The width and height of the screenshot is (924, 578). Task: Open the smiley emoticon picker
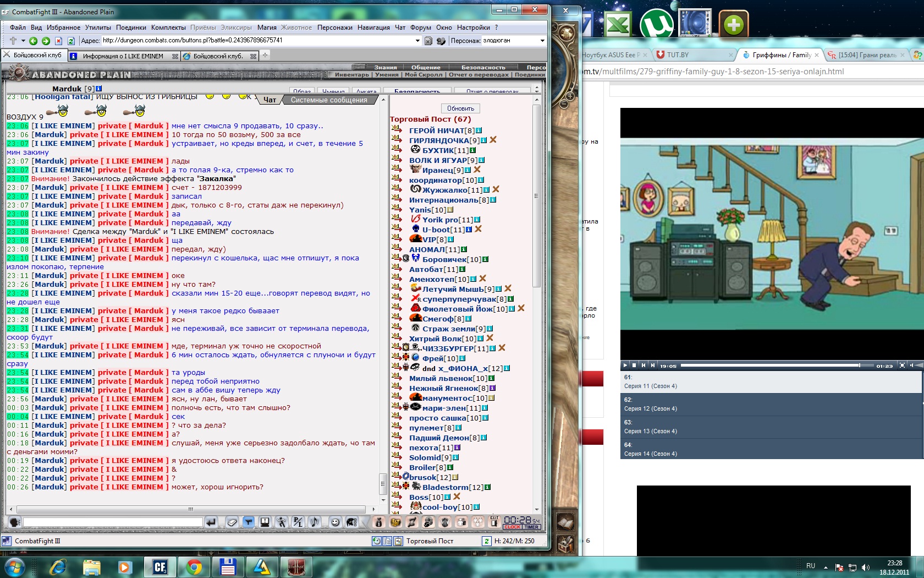point(335,522)
